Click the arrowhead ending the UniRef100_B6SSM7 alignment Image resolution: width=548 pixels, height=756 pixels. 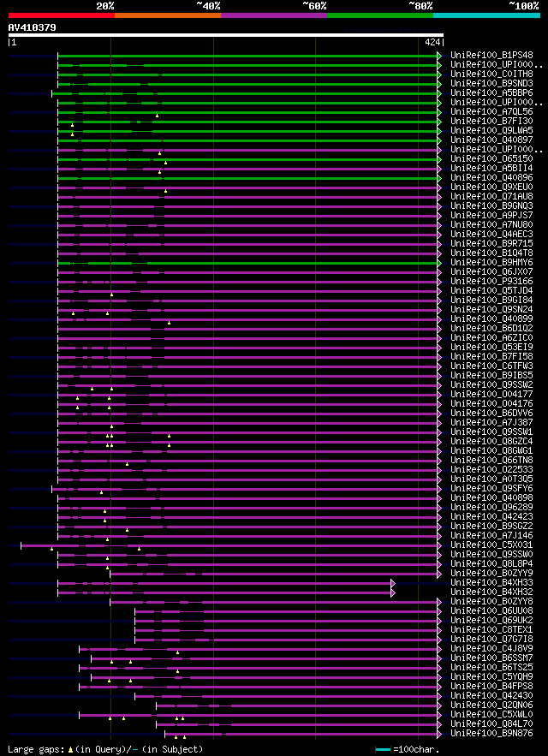(439, 658)
